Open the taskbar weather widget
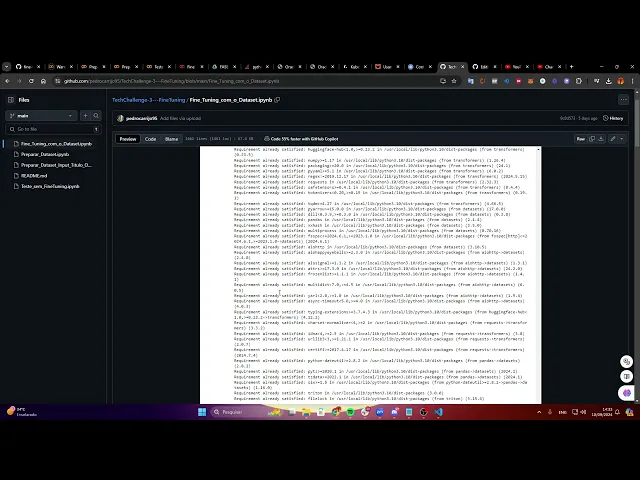640x480 pixels. 22,411
